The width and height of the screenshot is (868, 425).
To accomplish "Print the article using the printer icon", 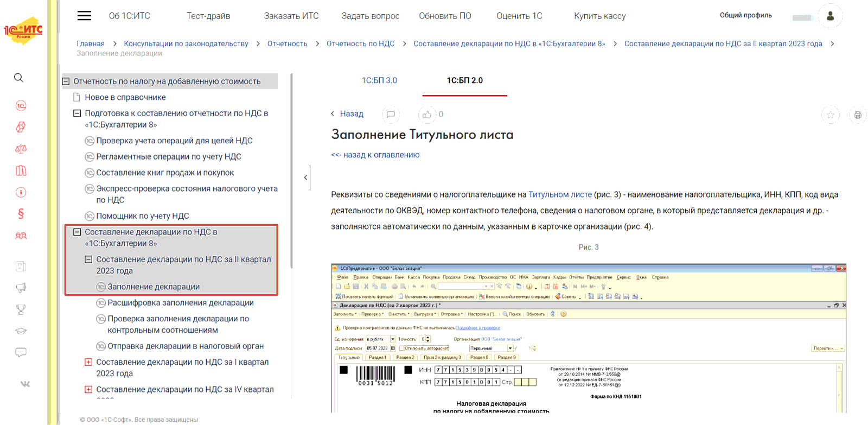I will pos(858,115).
